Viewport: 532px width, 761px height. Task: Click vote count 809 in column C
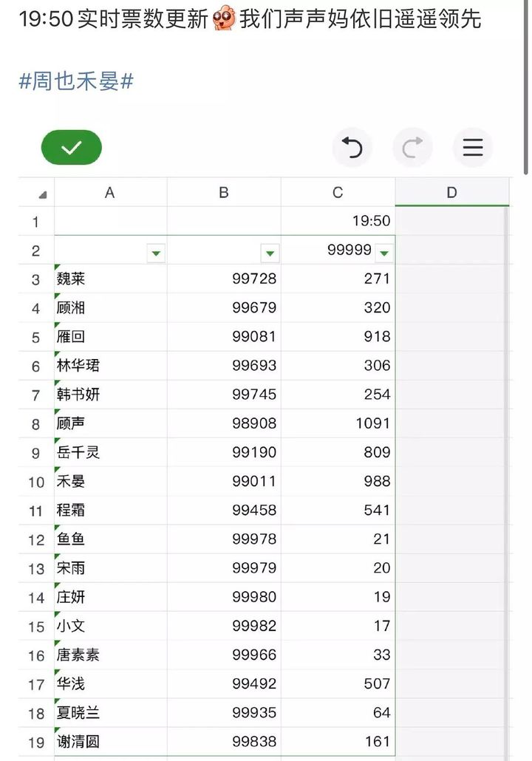point(377,452)
